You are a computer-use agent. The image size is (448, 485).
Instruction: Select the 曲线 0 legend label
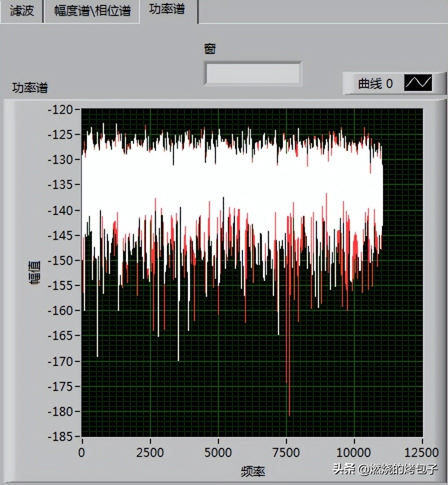tap(375, 84)
